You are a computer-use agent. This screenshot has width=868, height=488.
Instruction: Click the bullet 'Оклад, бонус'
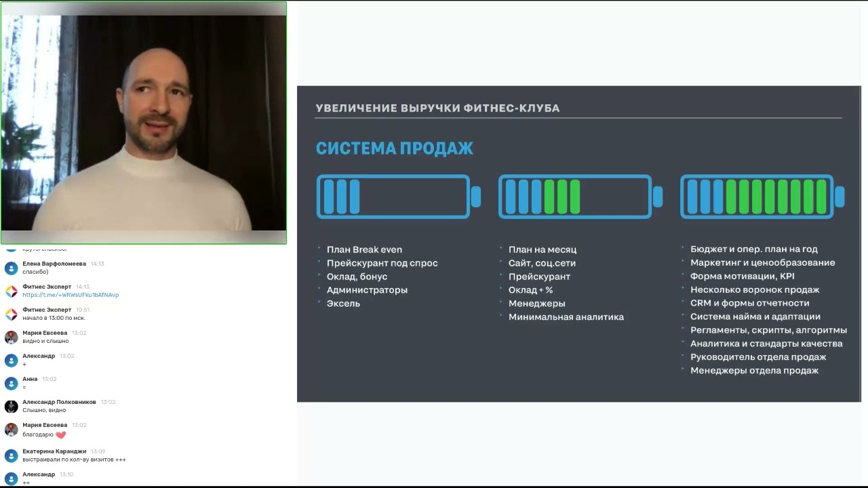[x=357, y=277]
